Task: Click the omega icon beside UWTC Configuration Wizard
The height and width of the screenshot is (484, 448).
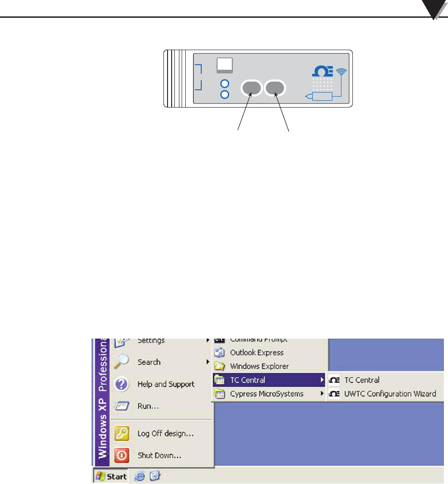Action: tap(334, 394)
